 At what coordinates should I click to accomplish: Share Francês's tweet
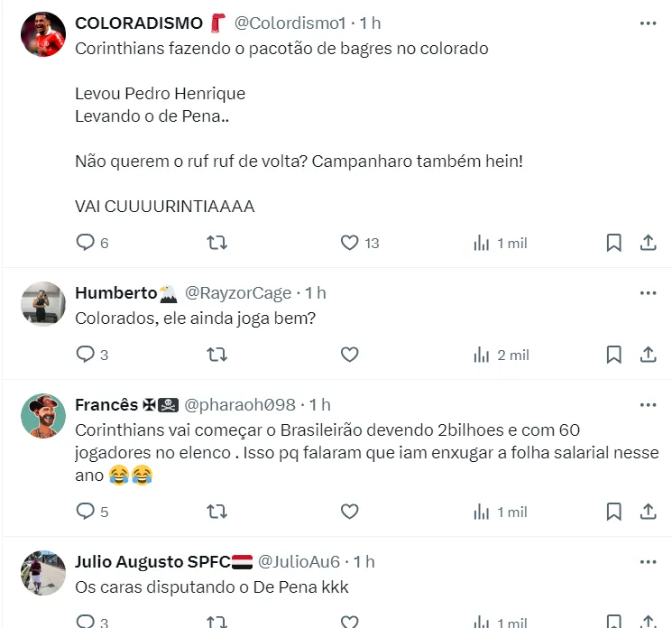648,512
